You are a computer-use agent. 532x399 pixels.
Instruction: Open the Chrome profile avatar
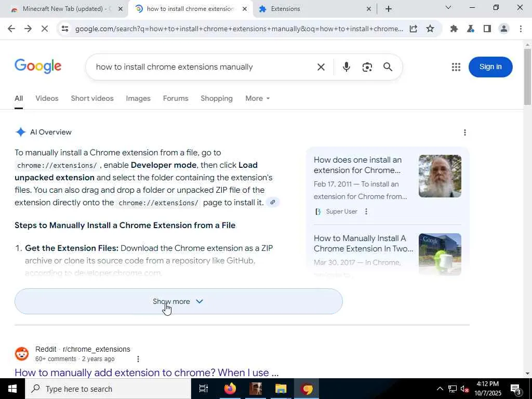(x=504, y=29)
